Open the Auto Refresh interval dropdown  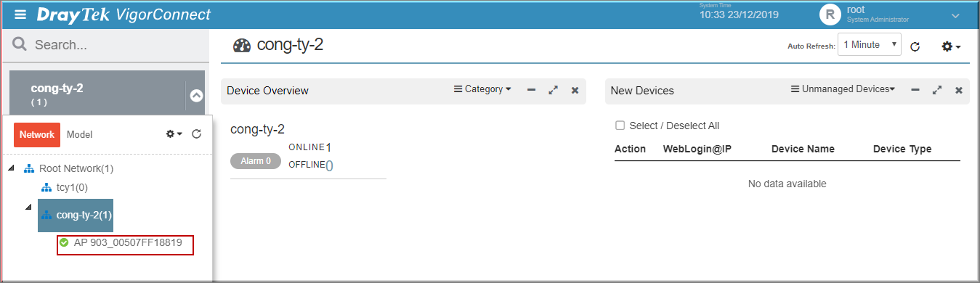(x=870, y=45)
